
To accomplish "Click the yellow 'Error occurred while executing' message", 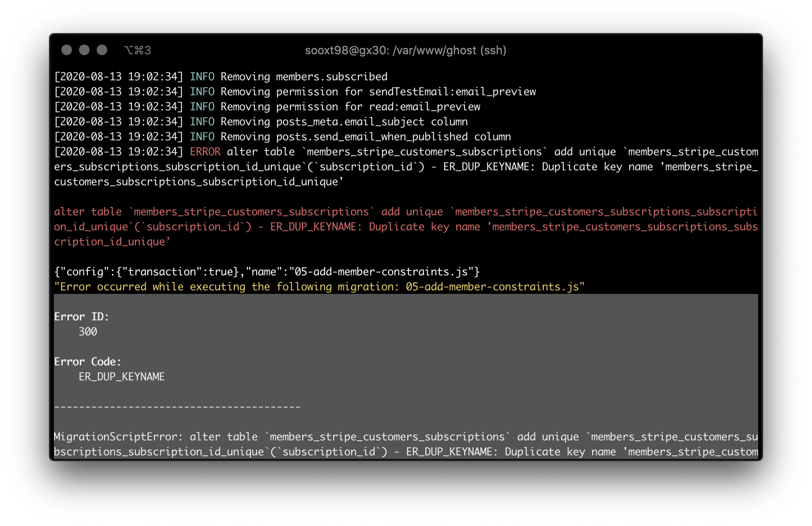I will point(319,287).
